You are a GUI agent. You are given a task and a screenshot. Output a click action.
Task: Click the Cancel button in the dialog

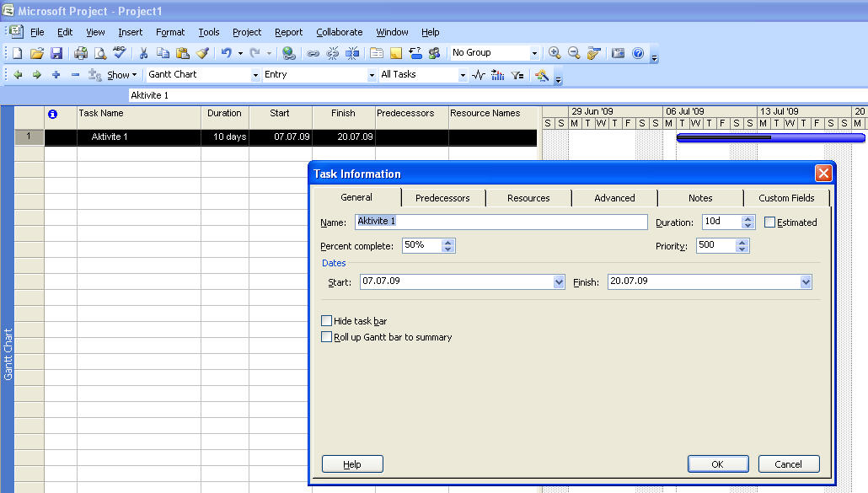click(788, 464)
